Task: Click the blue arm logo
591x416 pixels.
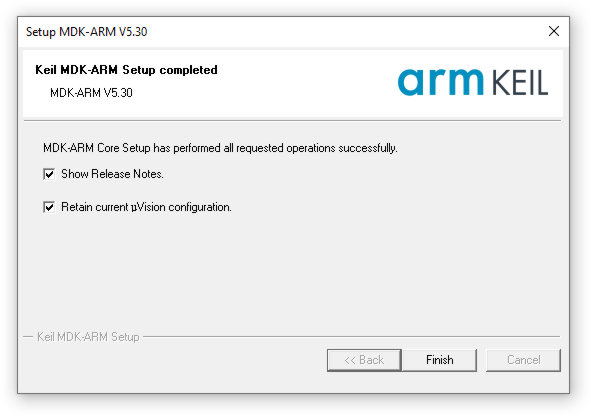Action: click(440, 82)
